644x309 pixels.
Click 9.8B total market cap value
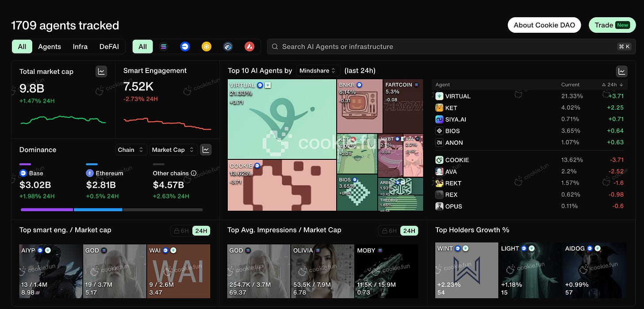pyautogui.click(x=31, y=88)
